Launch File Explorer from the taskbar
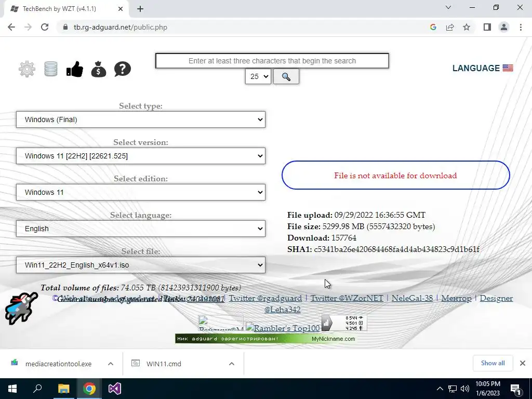This screenshot has width=532, height=399. (63, 389)
